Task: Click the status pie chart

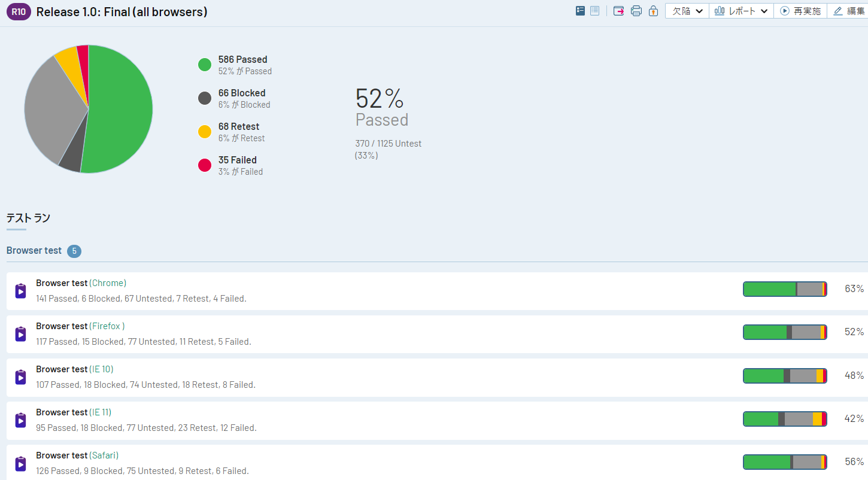Action: (89, 109)
